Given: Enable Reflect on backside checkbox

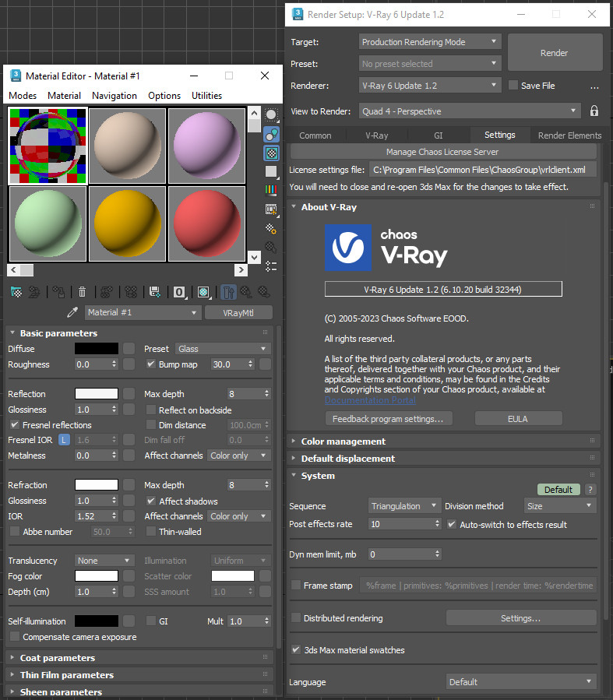Looking at the screenshot, I should (x=151, y=410).
